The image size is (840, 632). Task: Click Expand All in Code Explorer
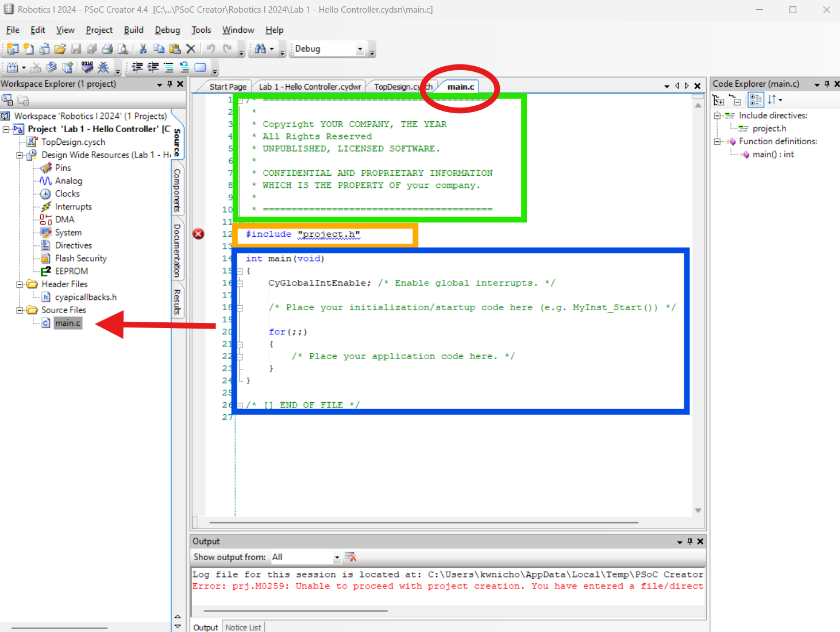pyautogui.click(x=719, y=100)
